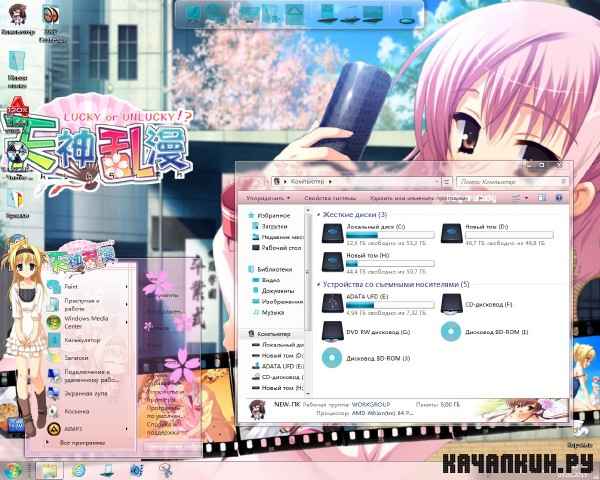Image resolution: width=600 pixels, height=480 pixels.
Task: Click the Local Disk (C:) usage bar
Action: pos(390,235)
